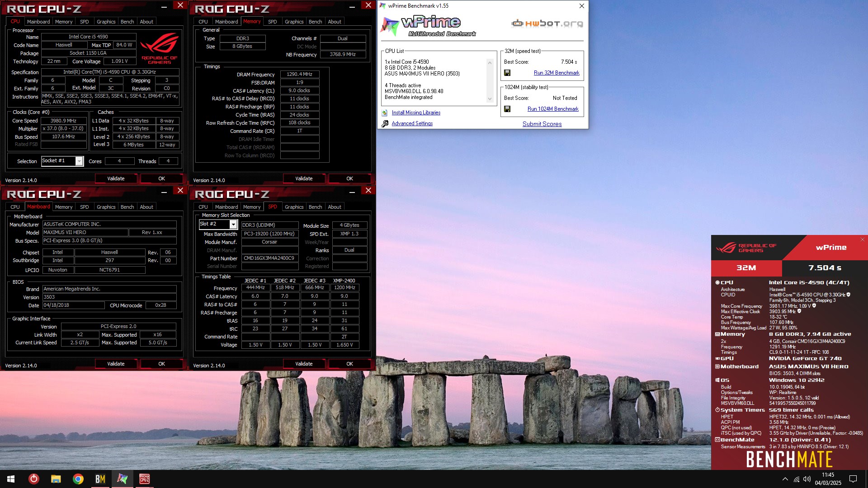This screenshot has height=488, width=868.
Task: Click the Submit Scores link
Action: pos(542,124)
